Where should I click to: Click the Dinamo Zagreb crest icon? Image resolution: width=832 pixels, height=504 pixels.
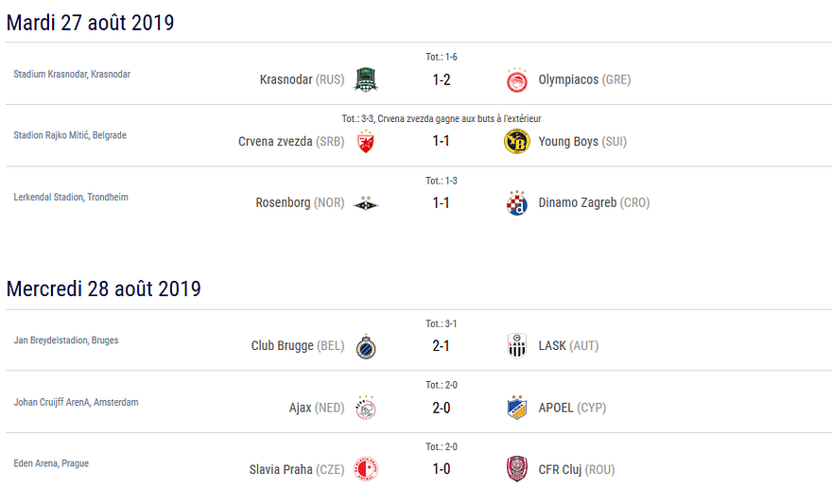[516, 203]
